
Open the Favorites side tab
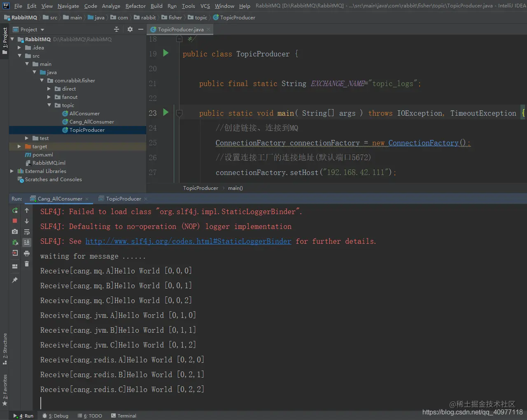5,390
